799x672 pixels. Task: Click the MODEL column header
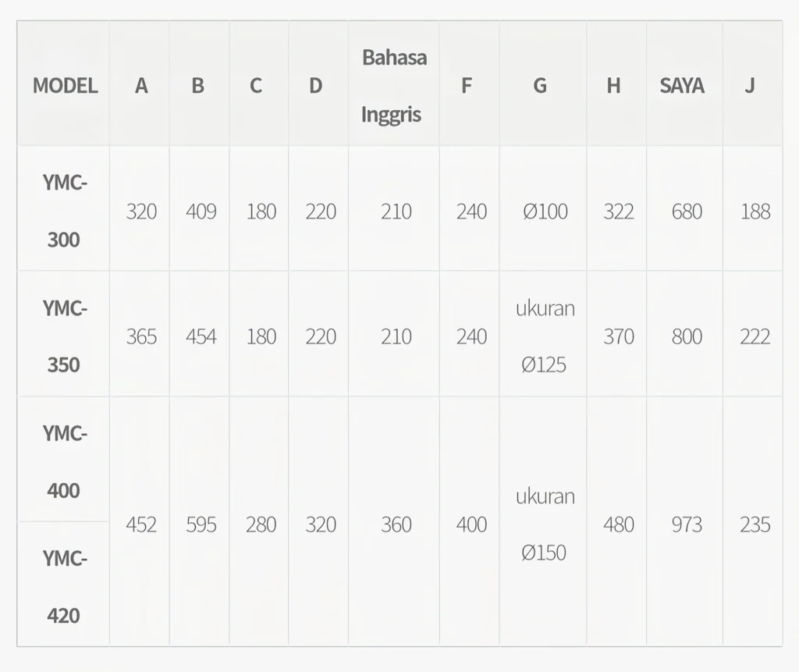point(65,85)
